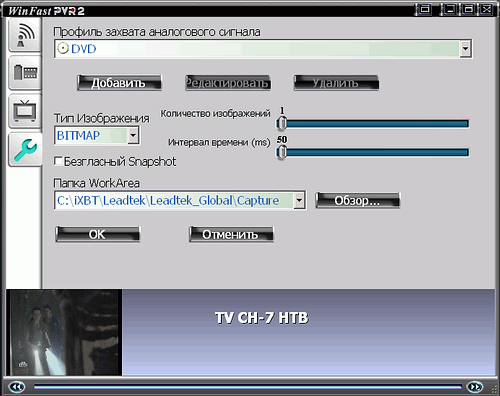The height and width of the screenshot is (396, 500).
Task: Click the Количество изображений slider handle
Action: pos(282,124)
